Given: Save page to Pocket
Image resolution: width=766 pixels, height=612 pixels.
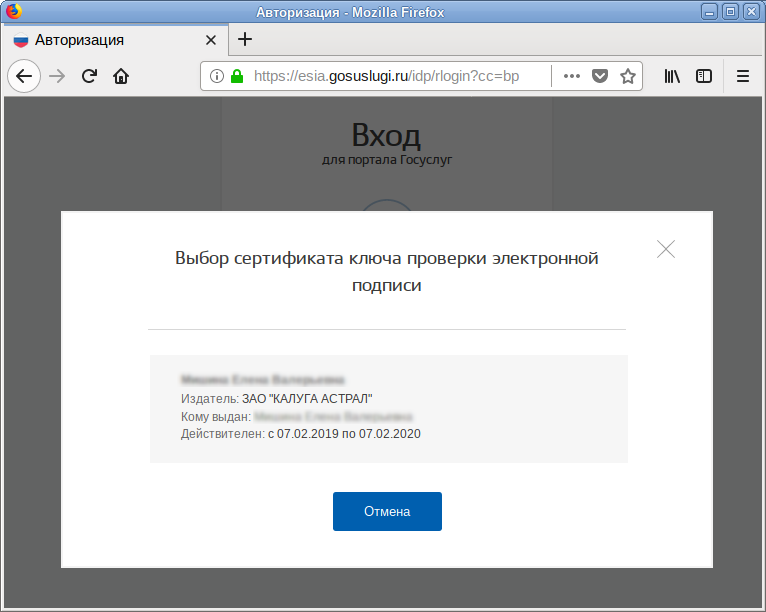Looking at the screenshot, I should 600,76.
